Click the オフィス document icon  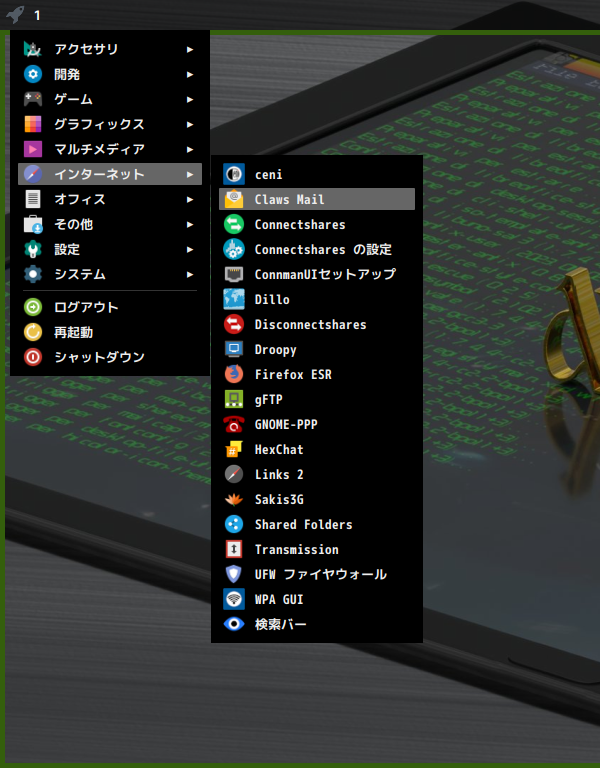point(33,199)
